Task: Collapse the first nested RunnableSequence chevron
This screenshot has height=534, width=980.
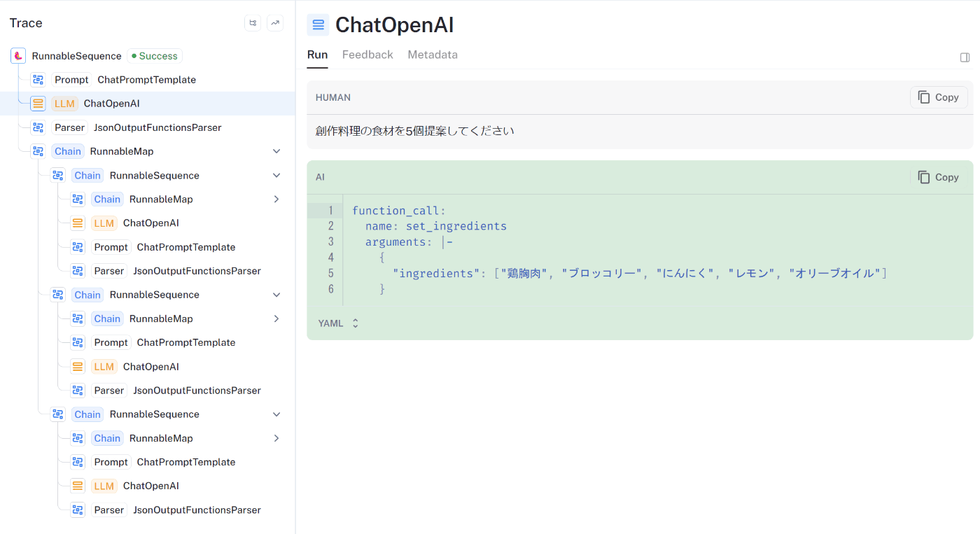Action: pyautogui.click(x=276, y=176)
